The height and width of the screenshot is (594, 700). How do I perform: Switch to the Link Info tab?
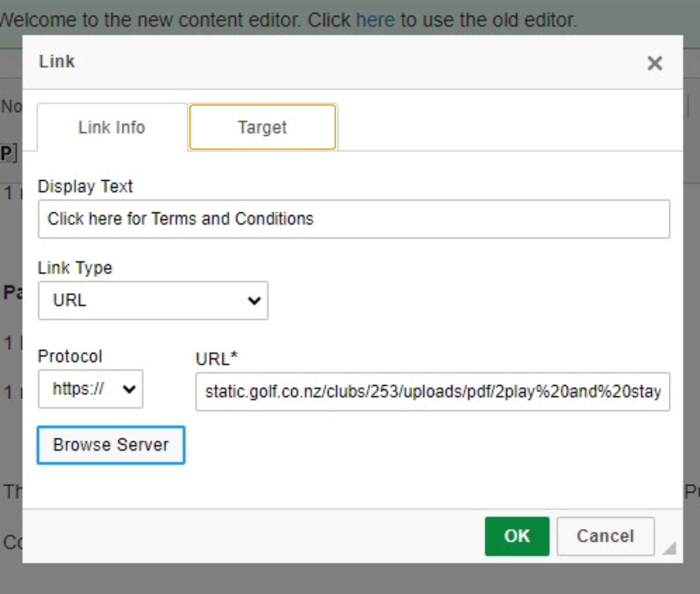(x=112, y=127)
